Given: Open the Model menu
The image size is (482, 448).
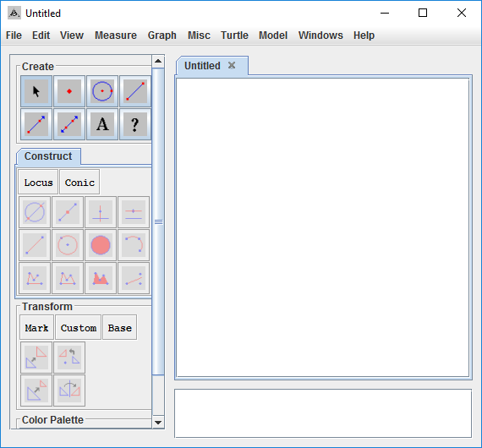Looking at the screenshot, I should 273,36.
